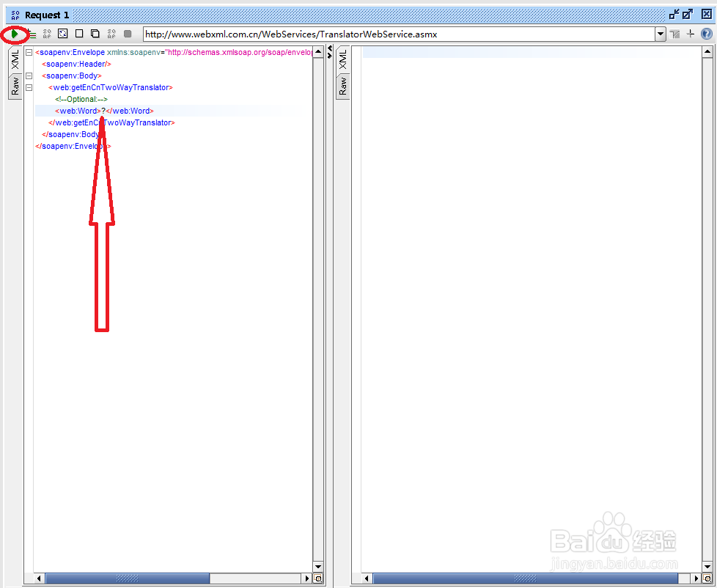Click the response panel's horizontal scroll left arrow
The width and height of the screenshot is (717, 588).
pos(367,578)
